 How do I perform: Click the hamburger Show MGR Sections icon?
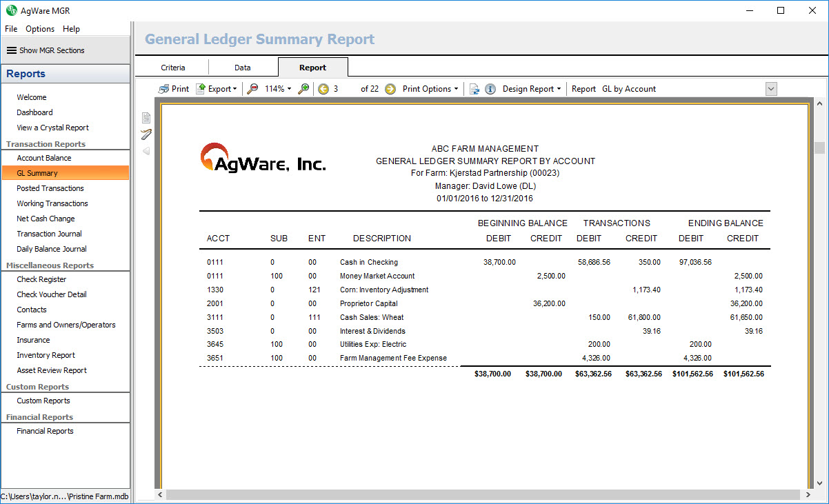pos(12,50)
